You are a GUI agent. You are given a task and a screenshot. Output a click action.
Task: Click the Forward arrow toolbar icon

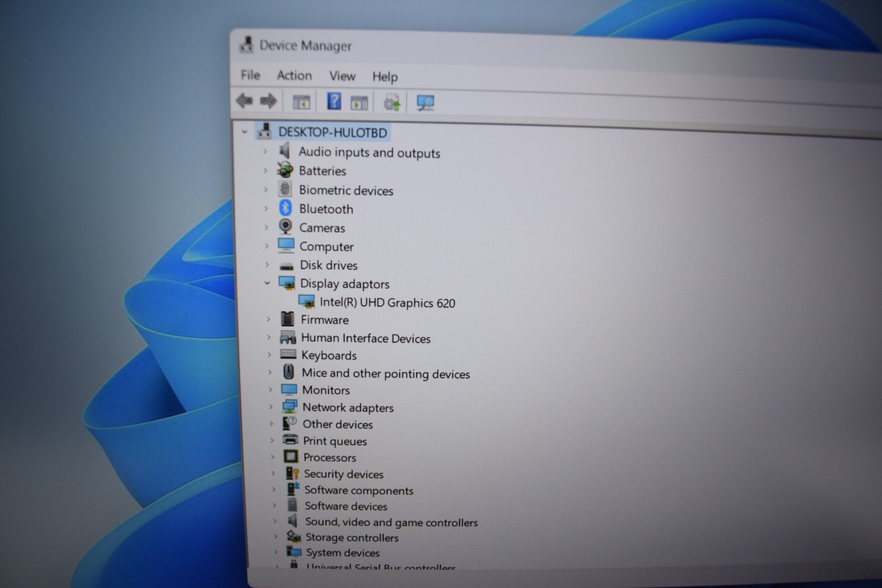click(x=268, y=101)
